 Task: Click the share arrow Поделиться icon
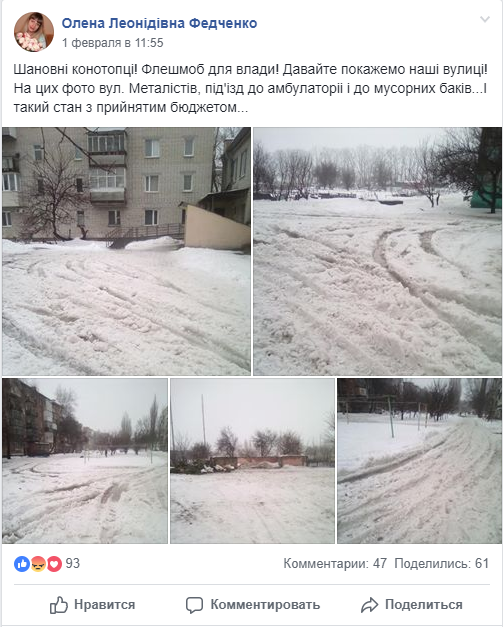[369, 605]
